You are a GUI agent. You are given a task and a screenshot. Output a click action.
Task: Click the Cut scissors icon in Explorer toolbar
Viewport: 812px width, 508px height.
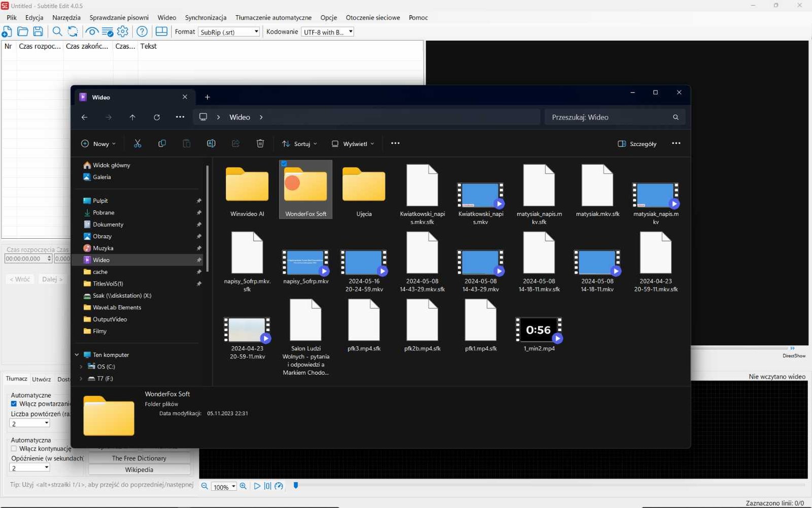[138, 144]
